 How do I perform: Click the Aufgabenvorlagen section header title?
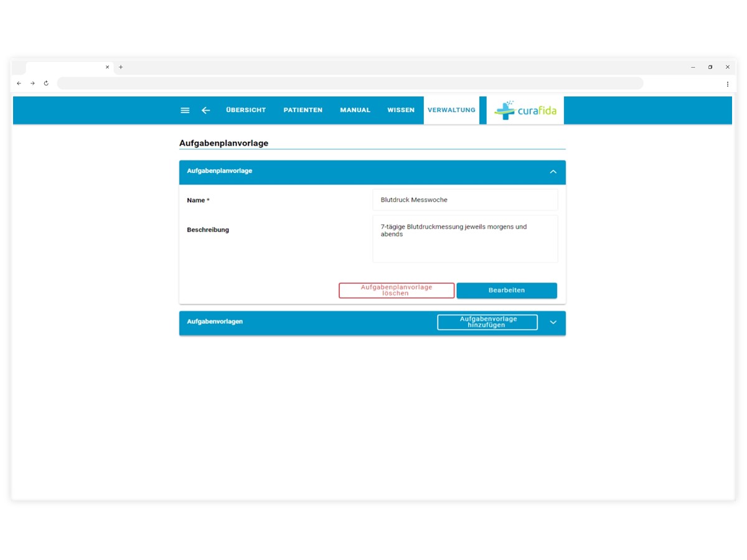tap(215, 322)
